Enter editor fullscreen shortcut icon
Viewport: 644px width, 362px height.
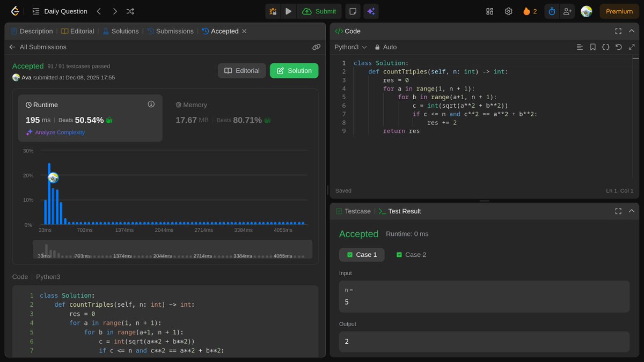tap(632, 47)
